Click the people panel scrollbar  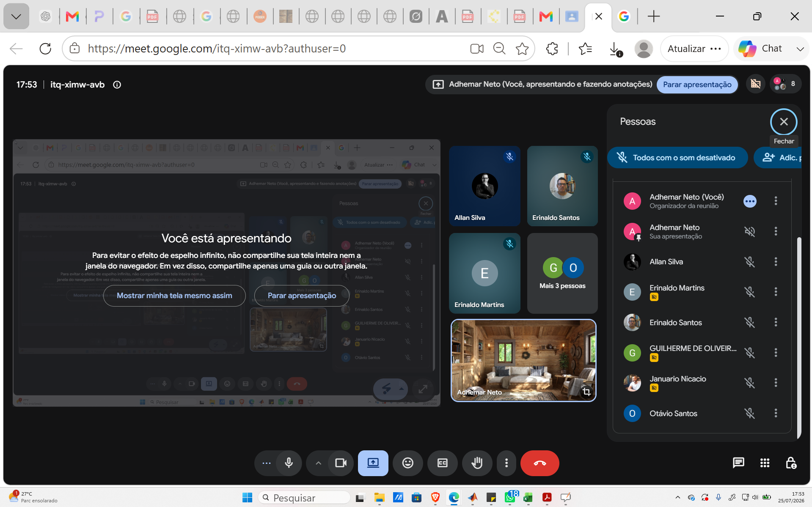799,338
